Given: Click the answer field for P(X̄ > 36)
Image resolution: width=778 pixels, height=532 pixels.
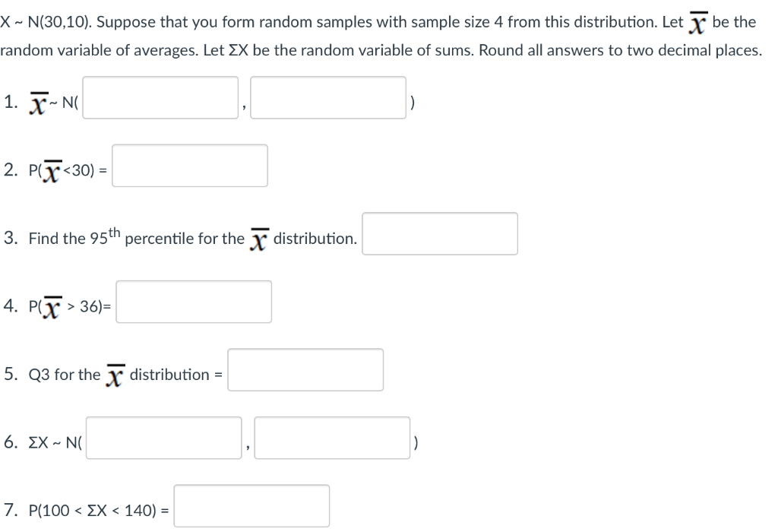Looking at the screenshot, I should pos(193,302).
